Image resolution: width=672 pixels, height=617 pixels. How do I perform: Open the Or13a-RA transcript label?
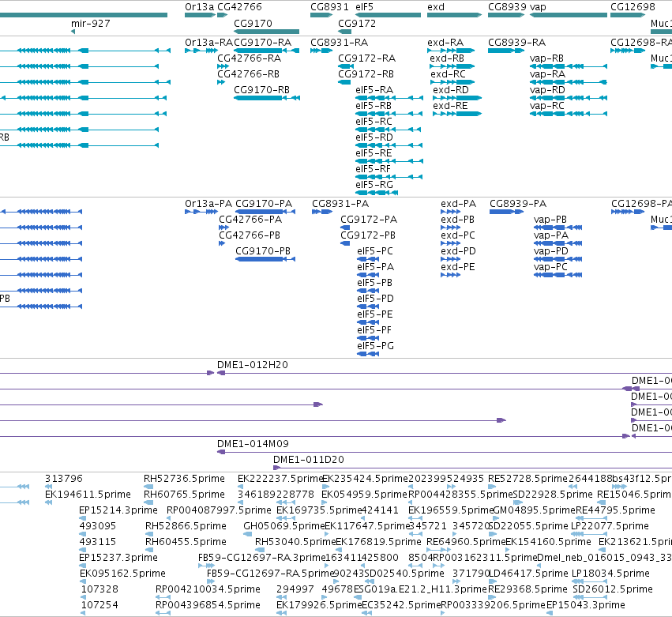tap(208, 43)
